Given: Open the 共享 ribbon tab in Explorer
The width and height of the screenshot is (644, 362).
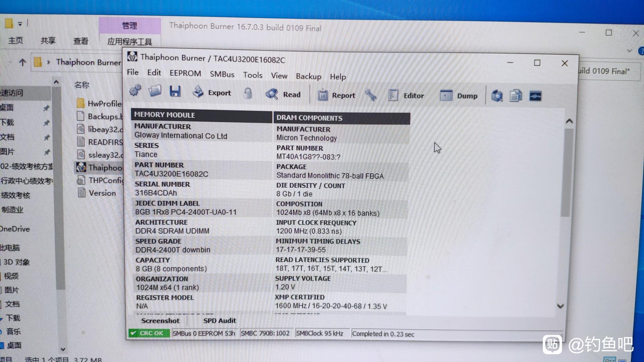Looking at the screenshot, I should pos(48,41).
